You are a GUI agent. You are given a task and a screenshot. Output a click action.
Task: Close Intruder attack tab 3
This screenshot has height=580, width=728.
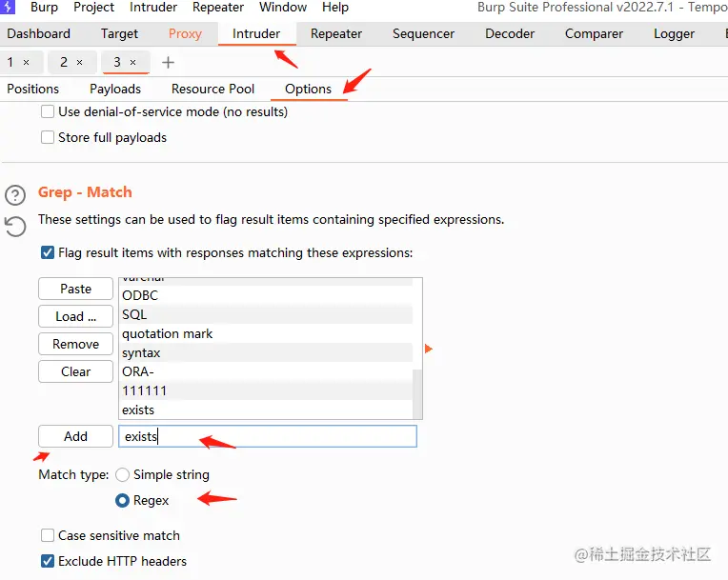pyautogui.click(x=133, y=63)
